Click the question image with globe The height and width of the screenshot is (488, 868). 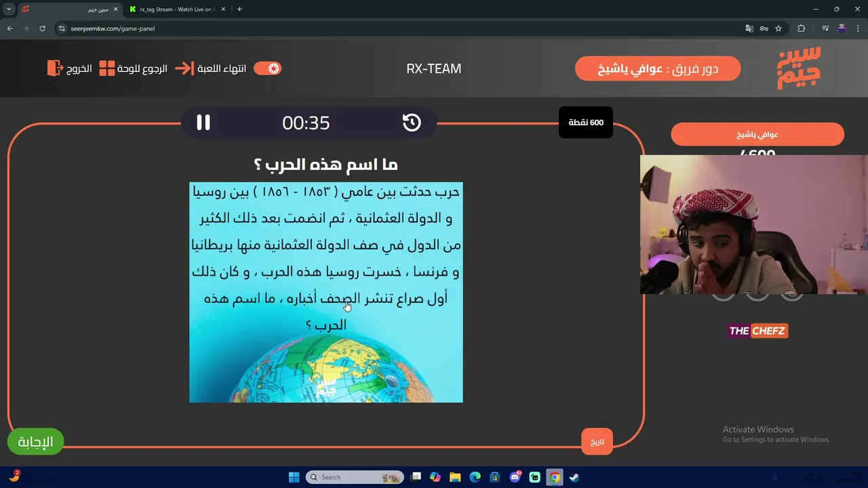[326, 292]
